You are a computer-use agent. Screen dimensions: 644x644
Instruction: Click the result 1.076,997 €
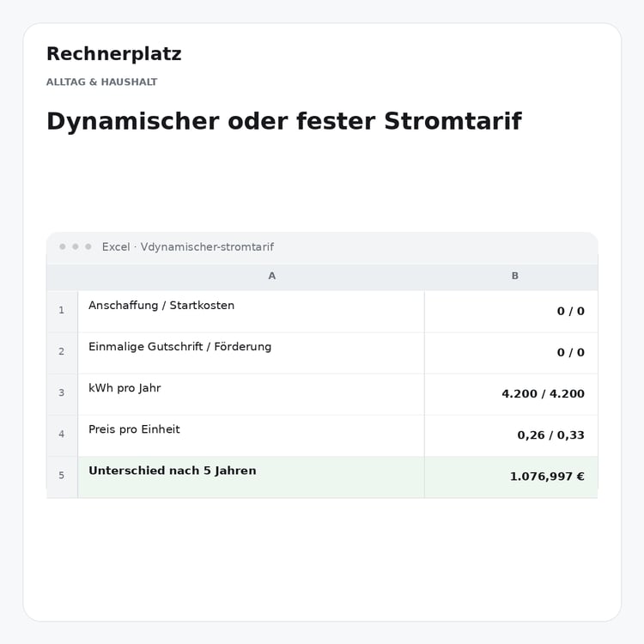547,477
